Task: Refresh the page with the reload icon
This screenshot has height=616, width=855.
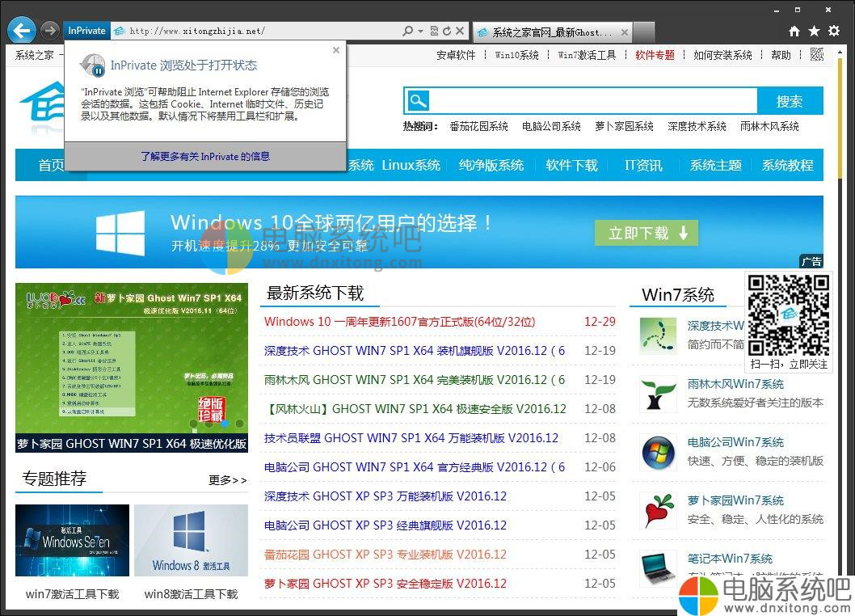Action: click(x=447, y=31)
